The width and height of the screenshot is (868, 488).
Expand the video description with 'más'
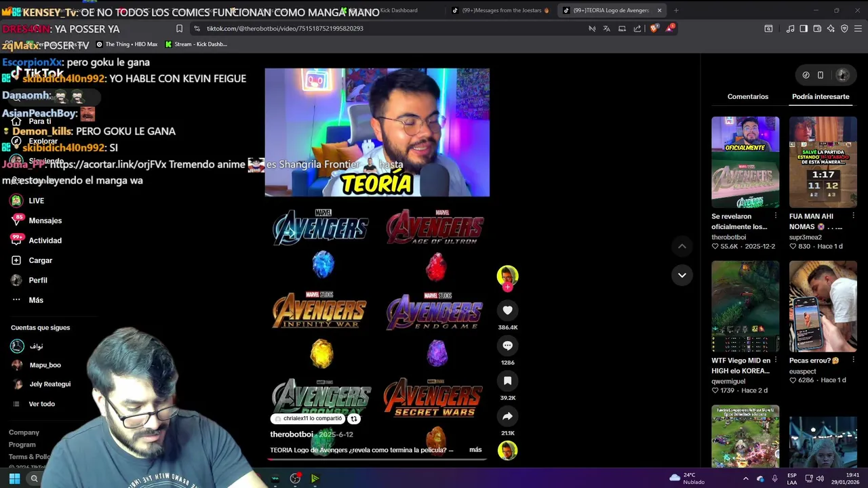[475, 449]
